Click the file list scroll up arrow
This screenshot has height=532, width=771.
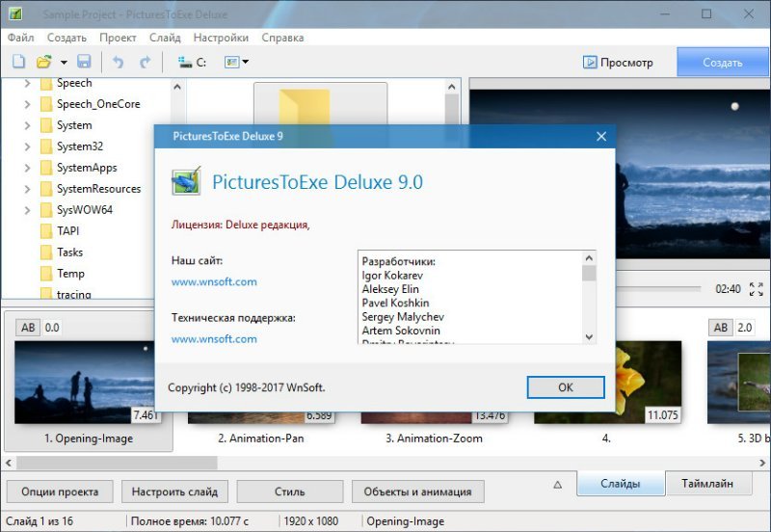(x=451, y=87)
